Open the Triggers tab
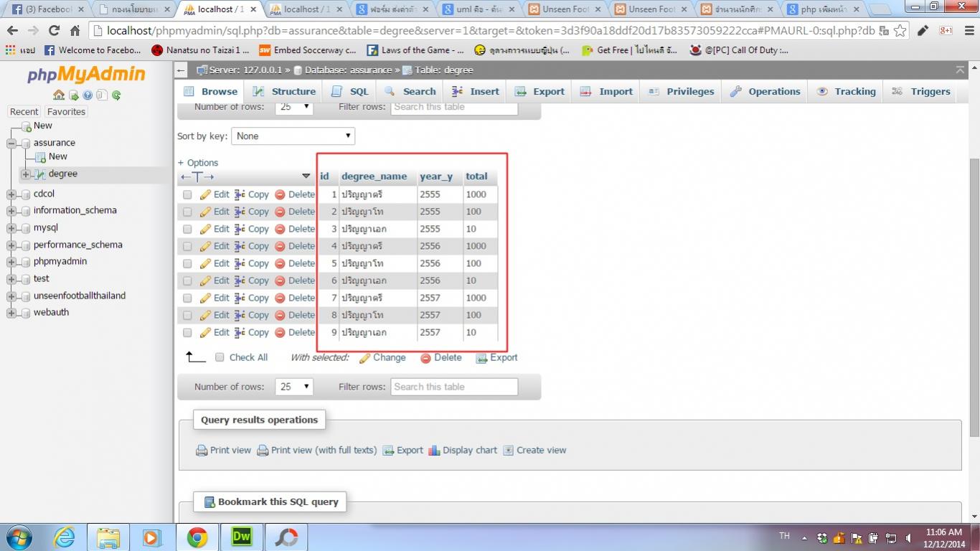 pyautogui.click(x=921, y=91)
